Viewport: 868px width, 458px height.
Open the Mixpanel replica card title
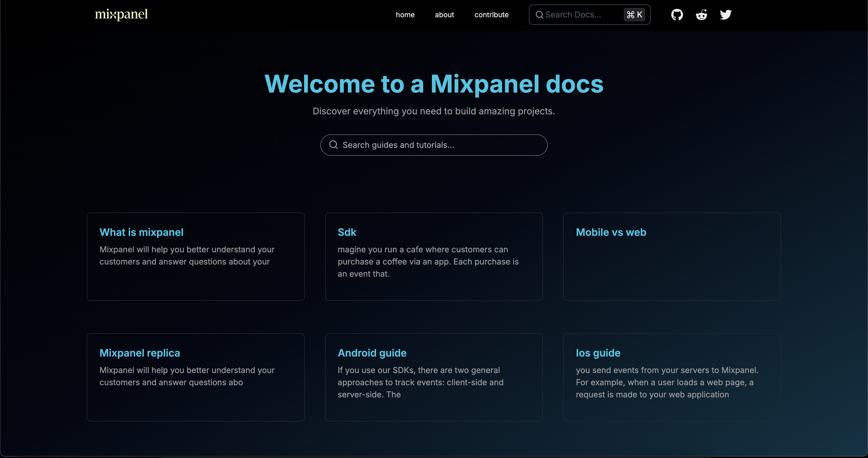(140, 353)
